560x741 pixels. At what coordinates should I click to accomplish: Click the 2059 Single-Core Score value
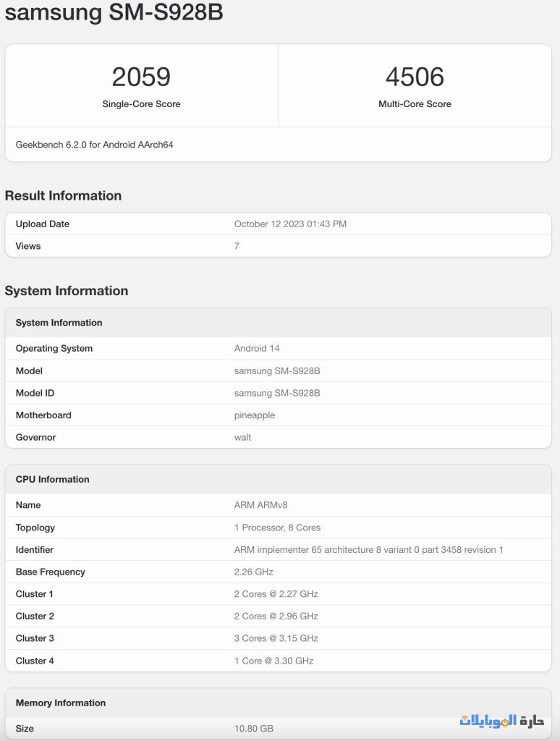point(141,77)
